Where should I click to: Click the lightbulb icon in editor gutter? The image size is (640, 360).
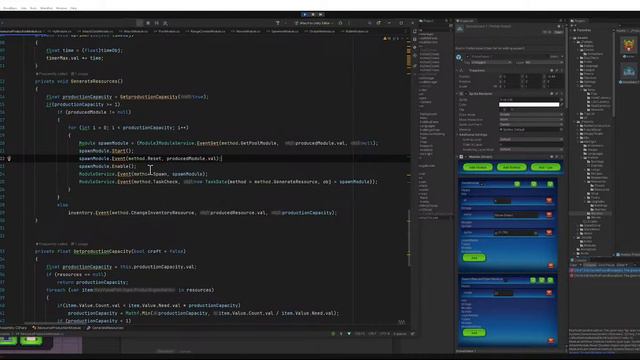[x=9, y=158]
